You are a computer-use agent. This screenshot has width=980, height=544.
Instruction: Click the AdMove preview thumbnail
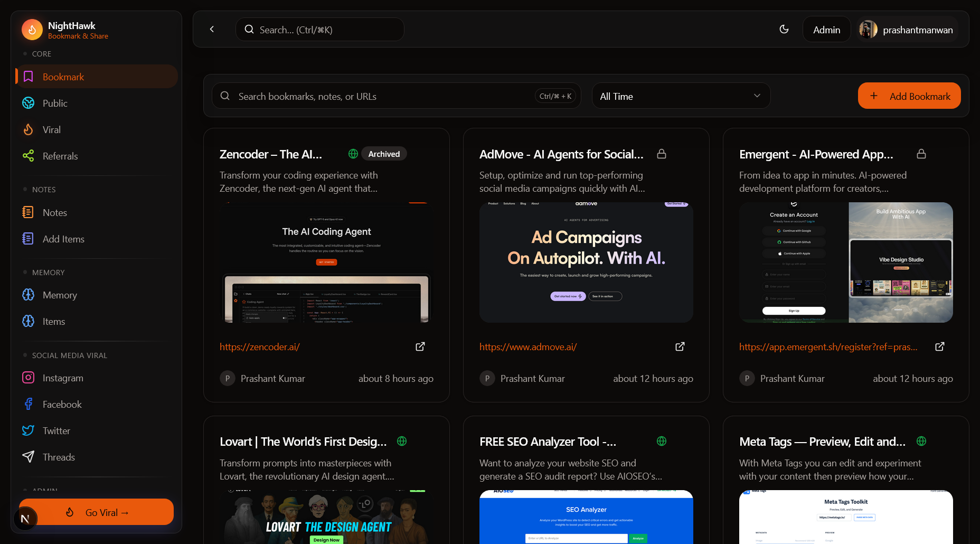click(x=586, y=262)
